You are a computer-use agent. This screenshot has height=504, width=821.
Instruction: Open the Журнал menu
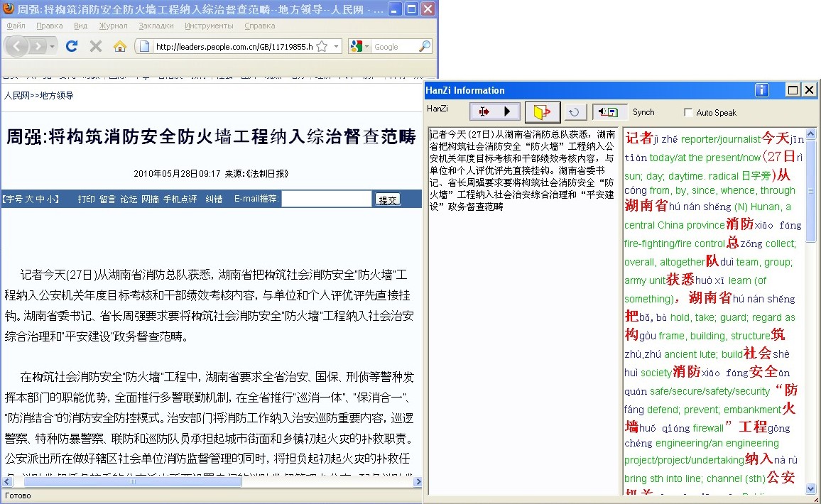coord(113,26)
